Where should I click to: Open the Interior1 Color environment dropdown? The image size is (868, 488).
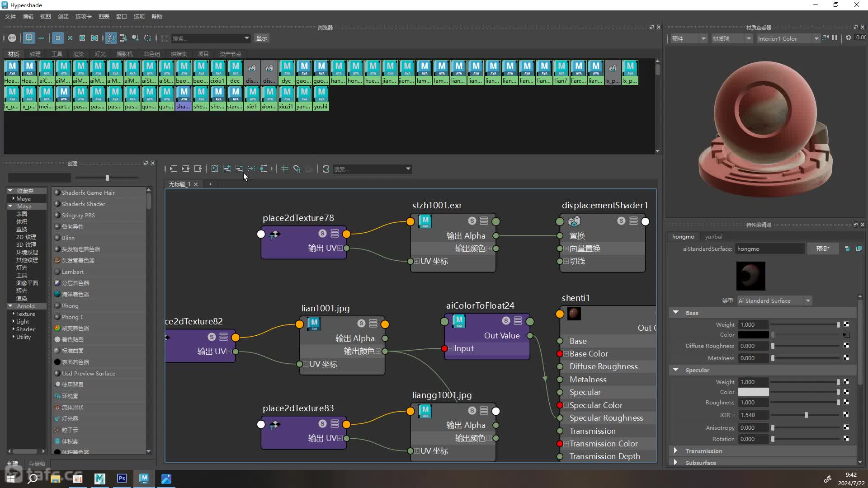click(x=788, y=38)
